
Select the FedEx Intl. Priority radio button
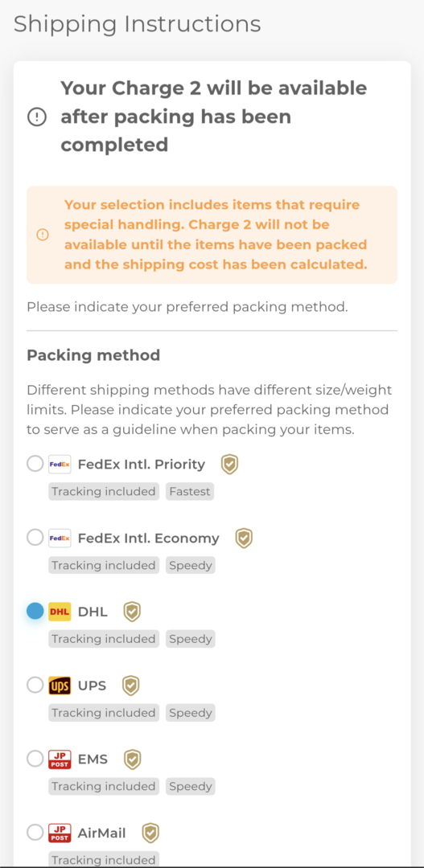click(35, 464)
